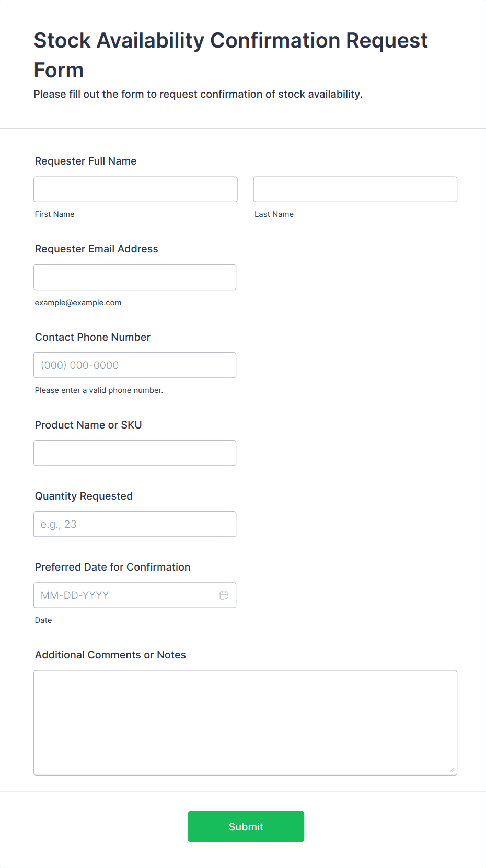
Task: Click the "Contact Phone Number" label
Action: [x=92, y=337]
